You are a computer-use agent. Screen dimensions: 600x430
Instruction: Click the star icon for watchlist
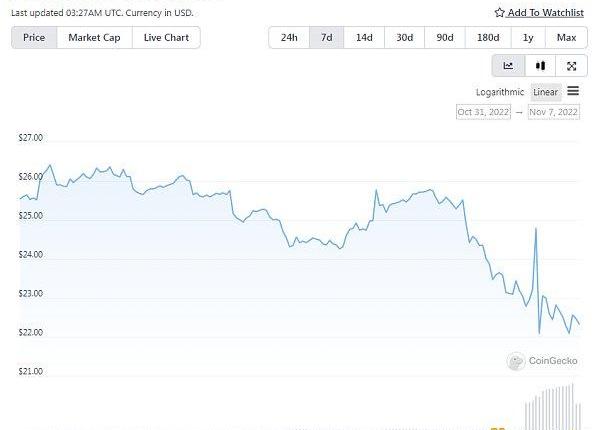coord(499,13)
